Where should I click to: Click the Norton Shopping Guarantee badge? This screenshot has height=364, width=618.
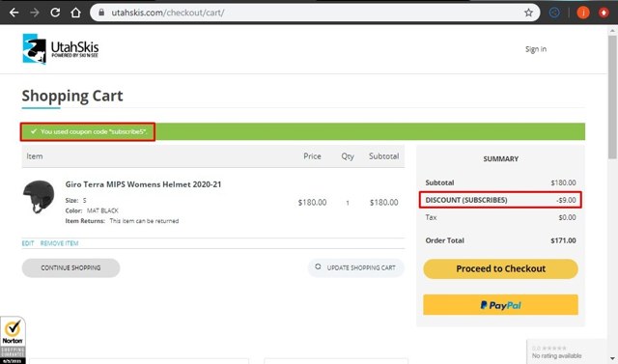point(13,341)
